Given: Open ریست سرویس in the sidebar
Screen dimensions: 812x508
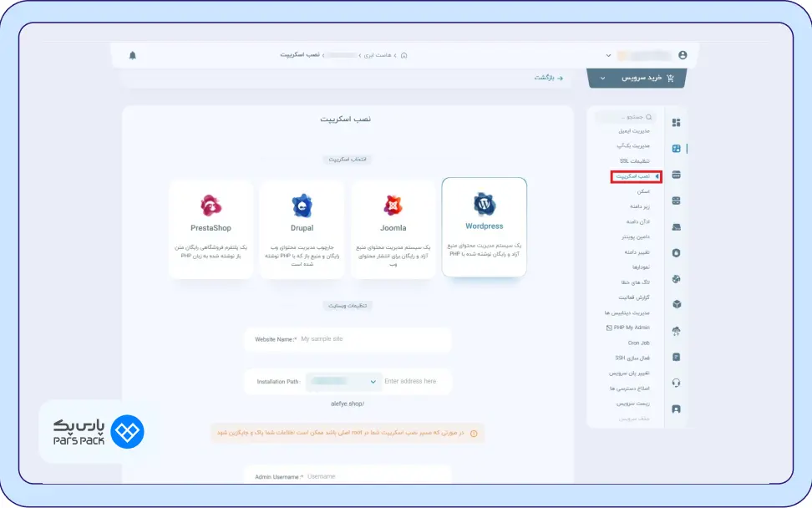Looking at the screenshot, I should pos(633,404).
